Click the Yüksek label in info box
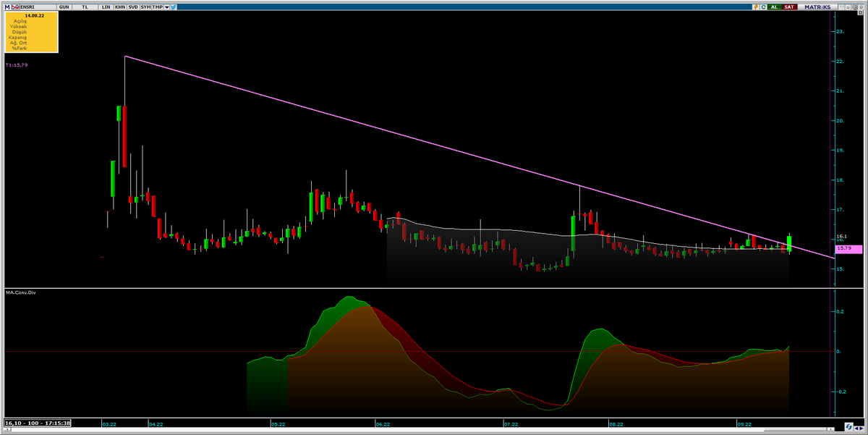 (x=19, y=26)
